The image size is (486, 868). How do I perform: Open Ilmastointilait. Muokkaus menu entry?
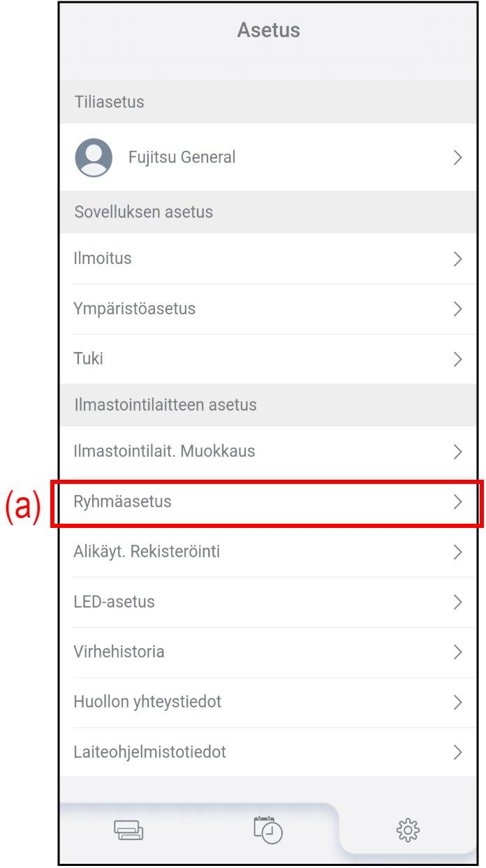click(164, 451)
